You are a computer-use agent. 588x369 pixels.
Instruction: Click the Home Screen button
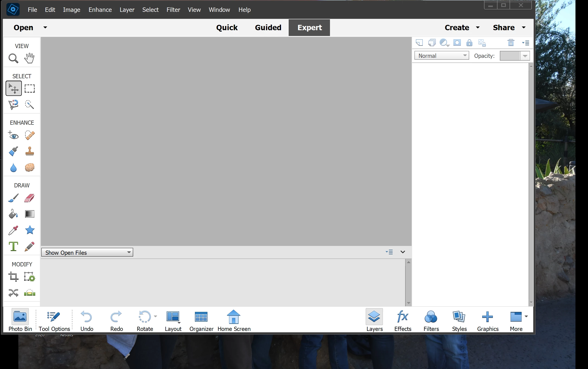[234, 320]
